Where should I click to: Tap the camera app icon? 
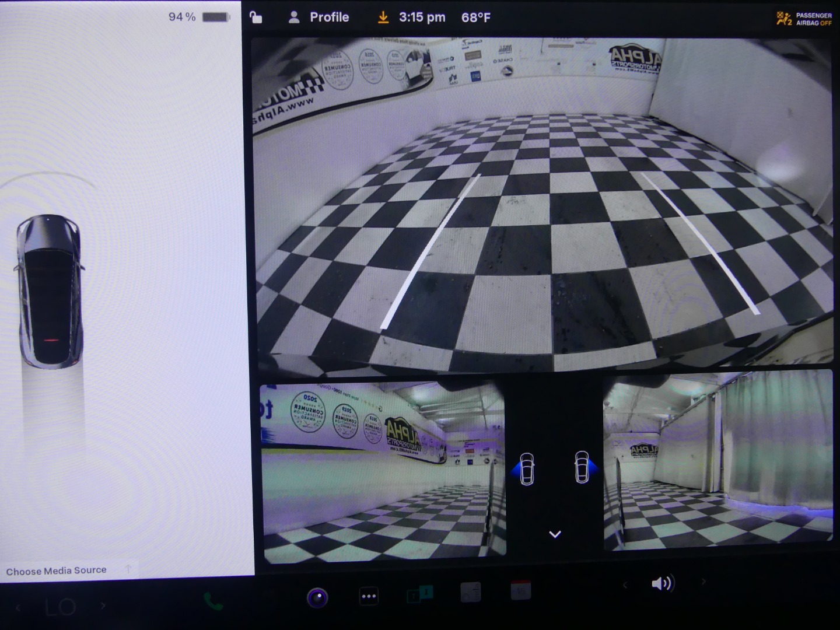pos(317,597)
